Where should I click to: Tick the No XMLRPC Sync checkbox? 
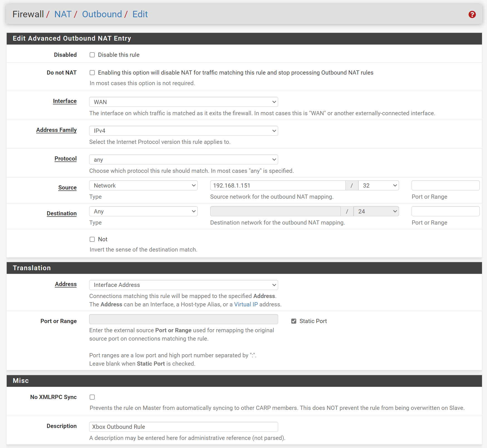(x=92, y=397)
